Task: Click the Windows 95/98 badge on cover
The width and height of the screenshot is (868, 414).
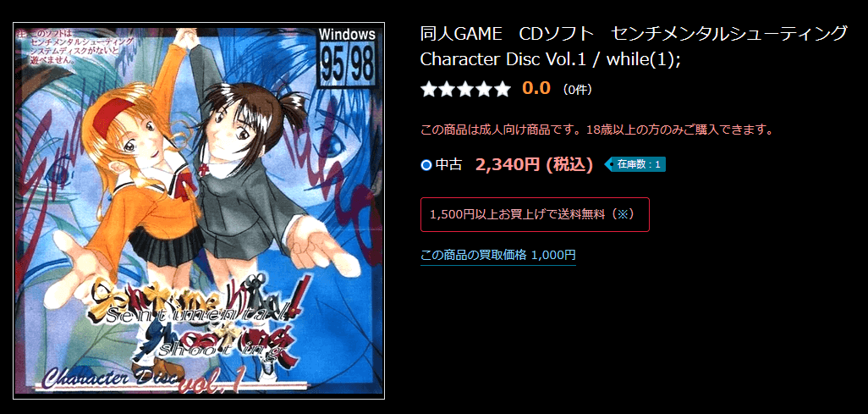Action: click(347, 56)
